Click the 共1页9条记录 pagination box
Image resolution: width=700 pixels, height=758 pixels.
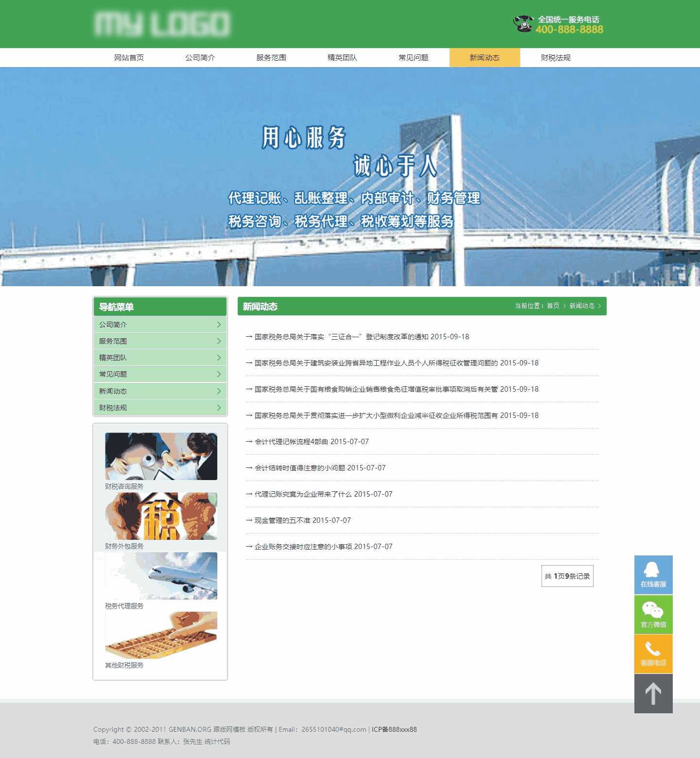[x=567, y=576]
